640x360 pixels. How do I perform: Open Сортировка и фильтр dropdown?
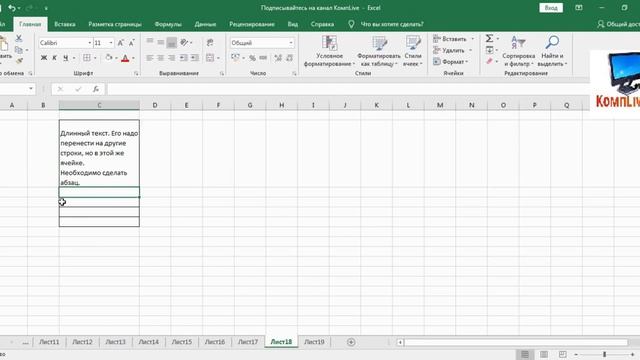(x=518, y=51)
